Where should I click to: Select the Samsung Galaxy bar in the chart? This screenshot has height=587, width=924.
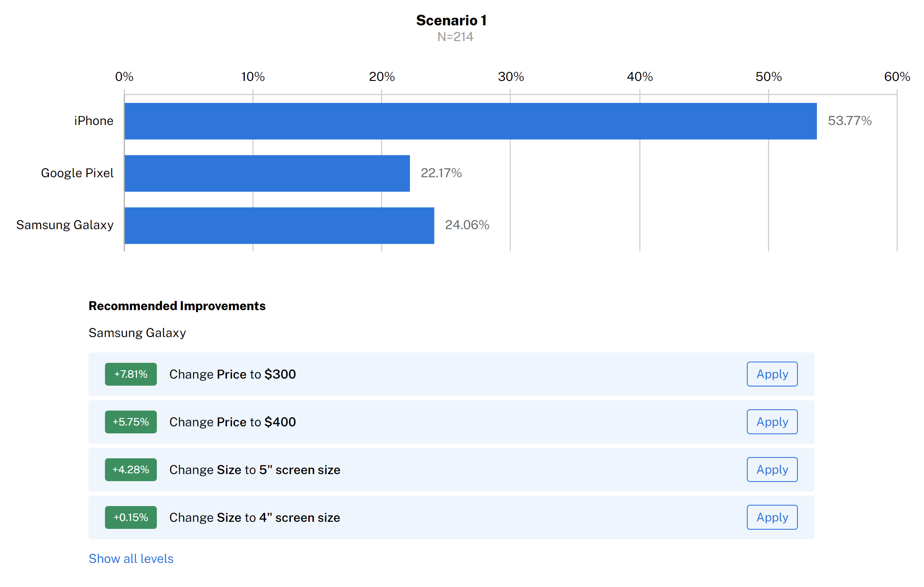coord(279,225)
